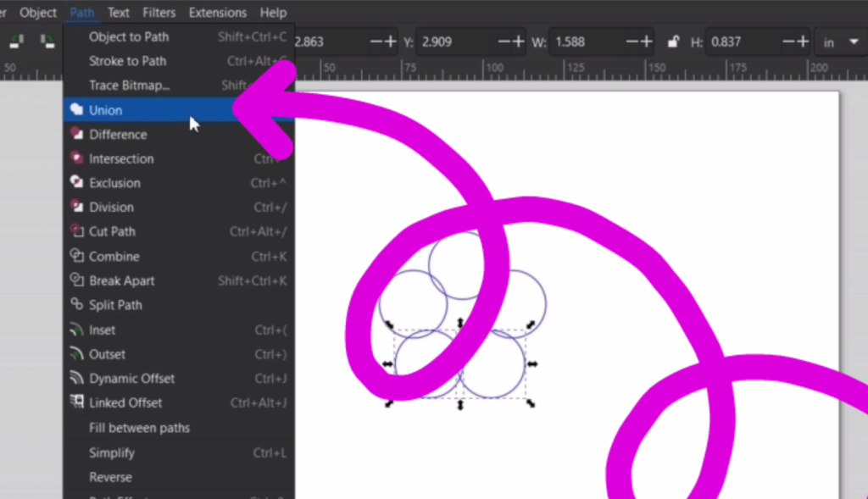868x499 pixels.
Task: Select the Intersection icon in the Path menu
Action: 76,158
